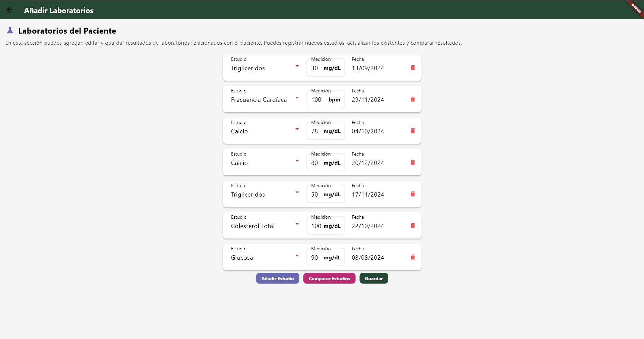Delete the Colesterol Total study row
Screen dimensions: 644x339
413,225
